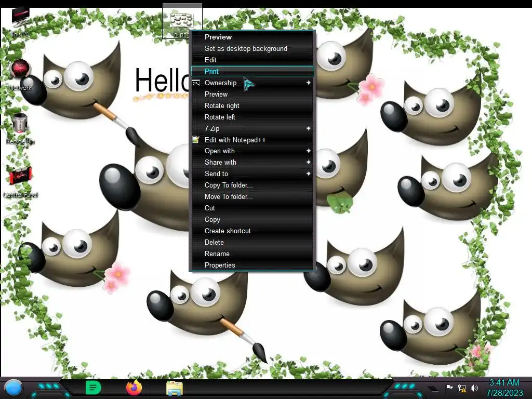Choose Create shortcut

click(252, 231)
